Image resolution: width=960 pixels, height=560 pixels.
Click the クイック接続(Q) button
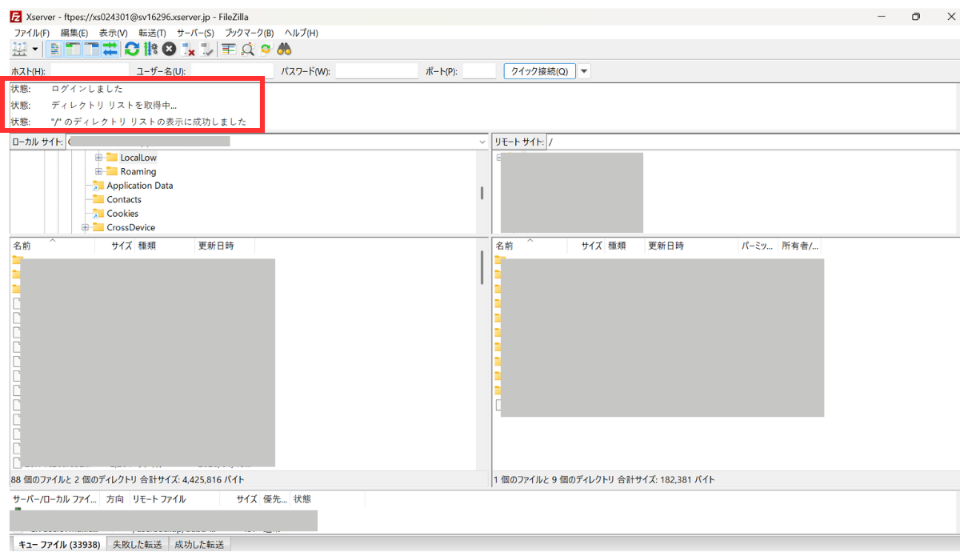click(539, 71)
